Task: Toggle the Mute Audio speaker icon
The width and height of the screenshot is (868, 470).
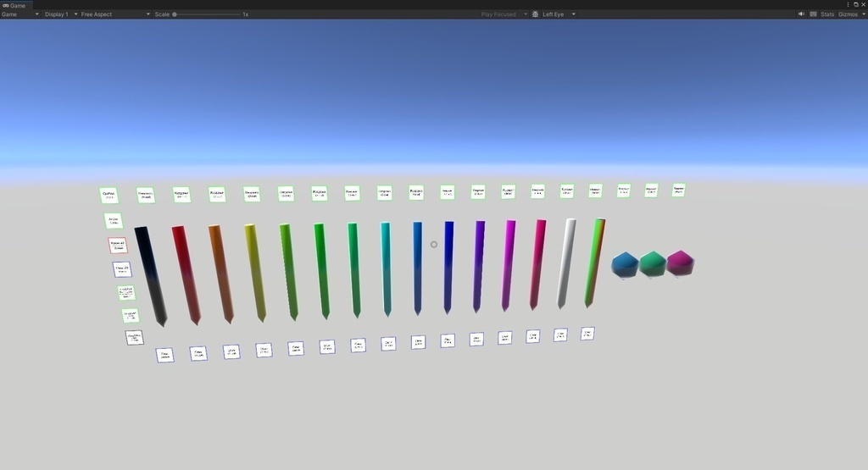Action: point(801,14)
